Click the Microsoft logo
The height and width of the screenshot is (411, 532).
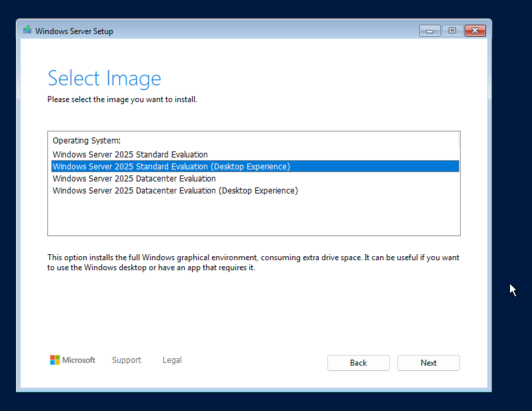pos(73,360)
